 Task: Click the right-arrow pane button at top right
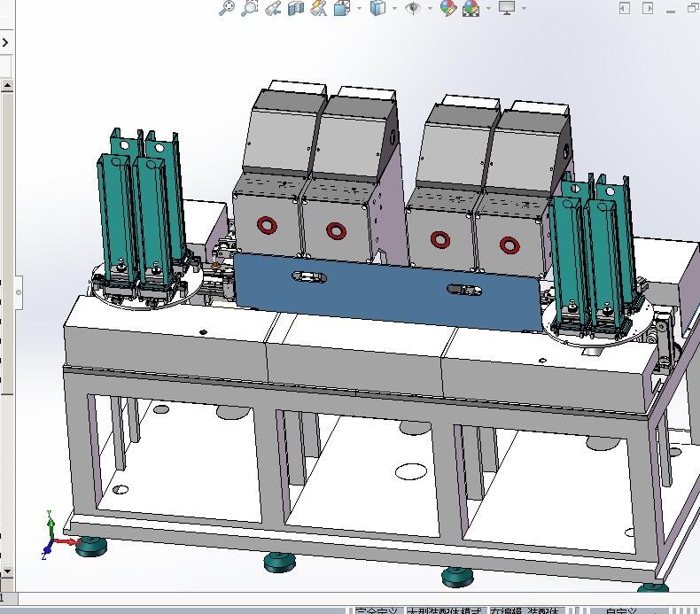point(648,8)
